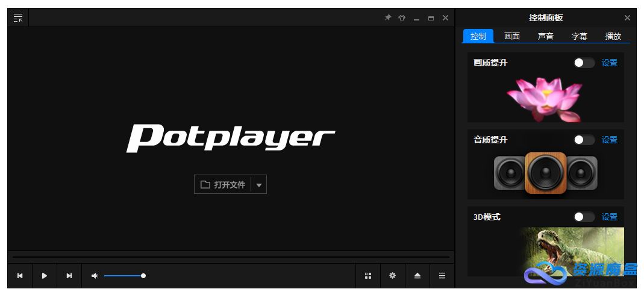Open 设置 for 3D模式
The image size is (644, 295).
pos(610,217)
